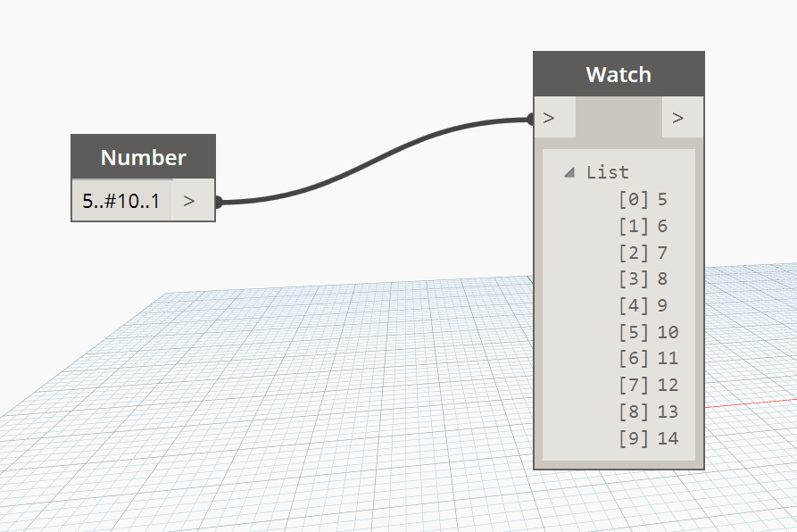Select list item [4] 9
797x532 pixels.
(x=643, y=305)
